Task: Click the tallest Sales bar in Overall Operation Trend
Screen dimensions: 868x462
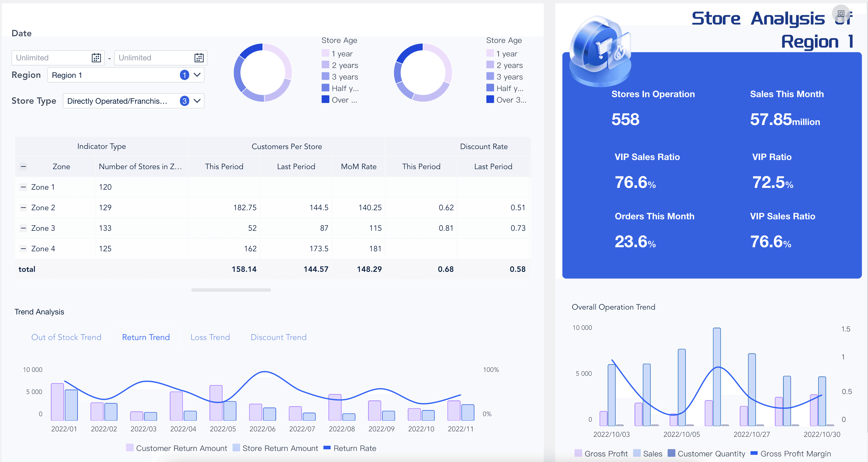Action: coord(717,377)
